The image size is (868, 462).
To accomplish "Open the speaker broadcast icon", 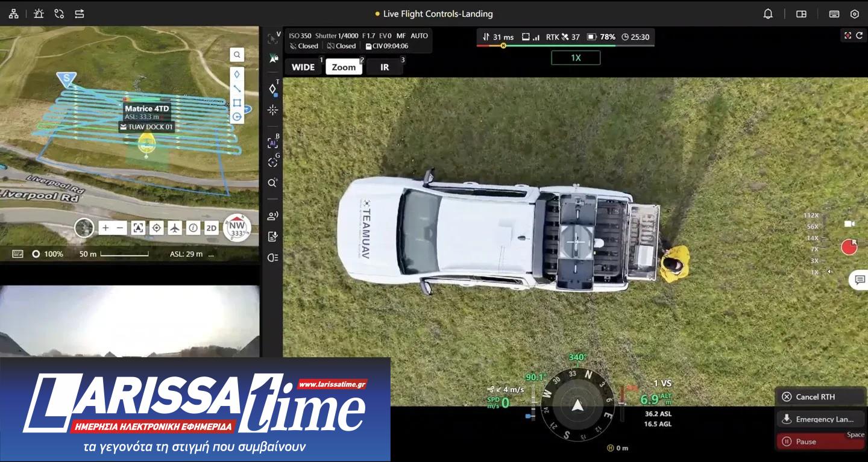I will pyautogui.click(x=272, y=216).
